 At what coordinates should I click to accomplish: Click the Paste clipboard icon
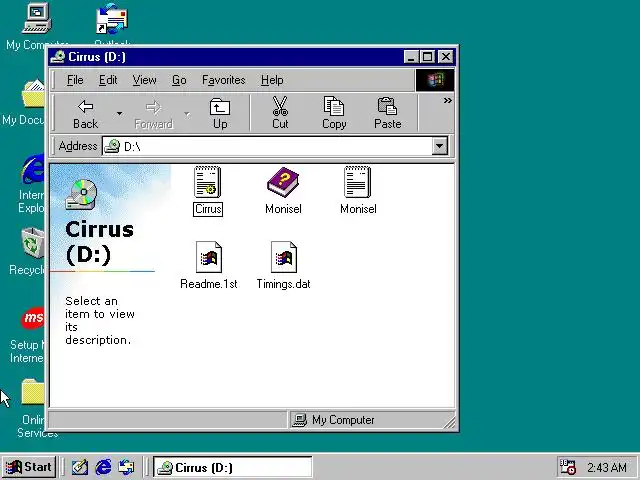click(387, 113)
